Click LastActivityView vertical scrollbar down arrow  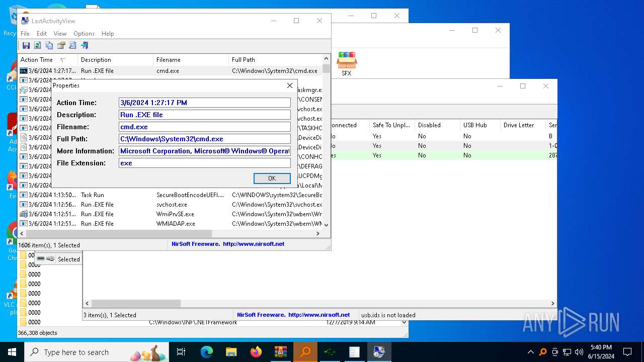[x=326, y=225]
